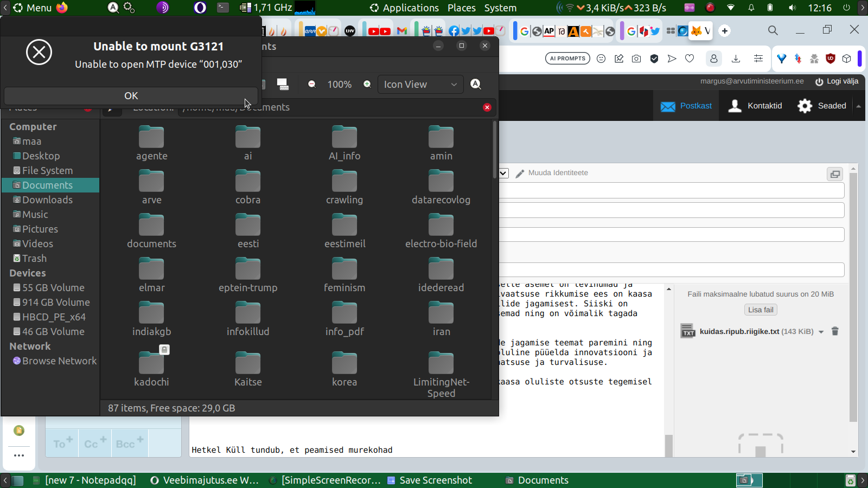Click Logi välja to sign out
The height and width of the screenshot is (488, 868).
point(837,81)
